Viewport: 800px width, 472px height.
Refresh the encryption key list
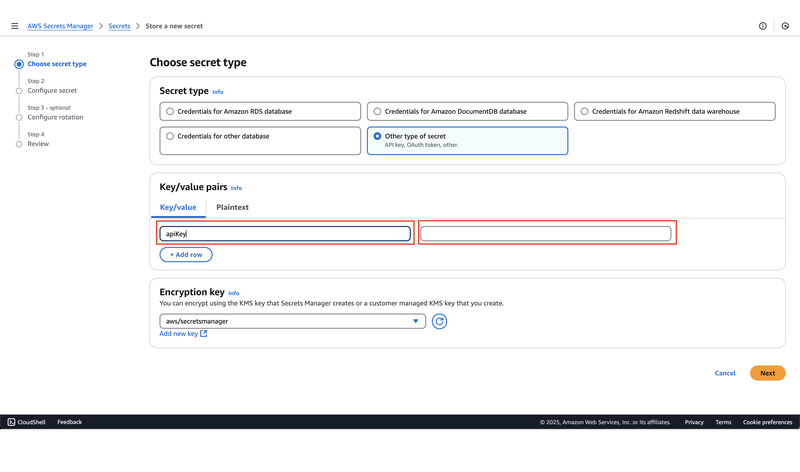coord(439,321)
